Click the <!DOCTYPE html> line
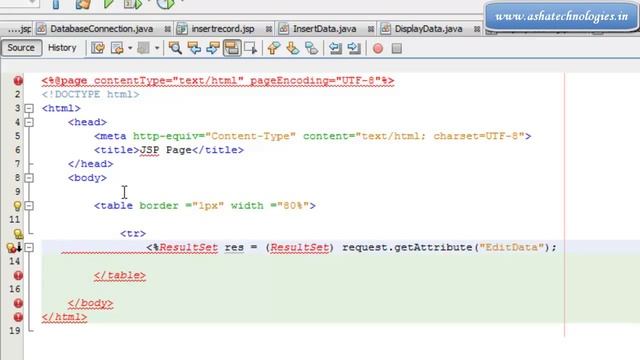 click(x=91, y=94)
